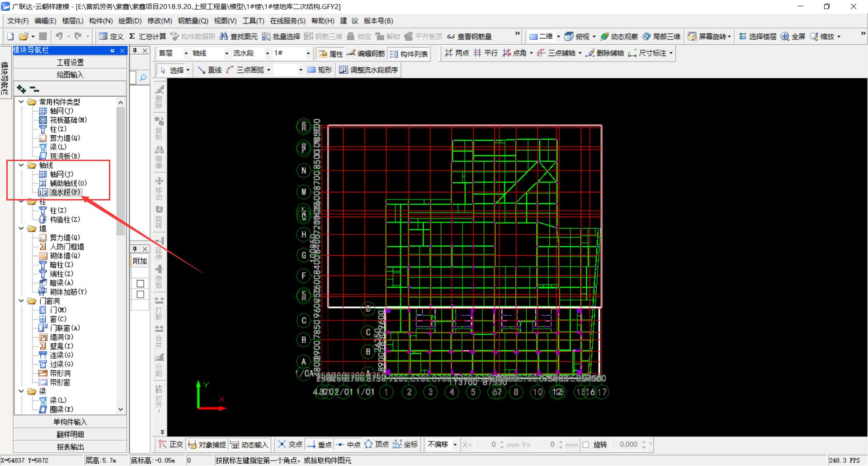Open 构件列表 panel
The image size is (868, 466).
click(409, 54)
